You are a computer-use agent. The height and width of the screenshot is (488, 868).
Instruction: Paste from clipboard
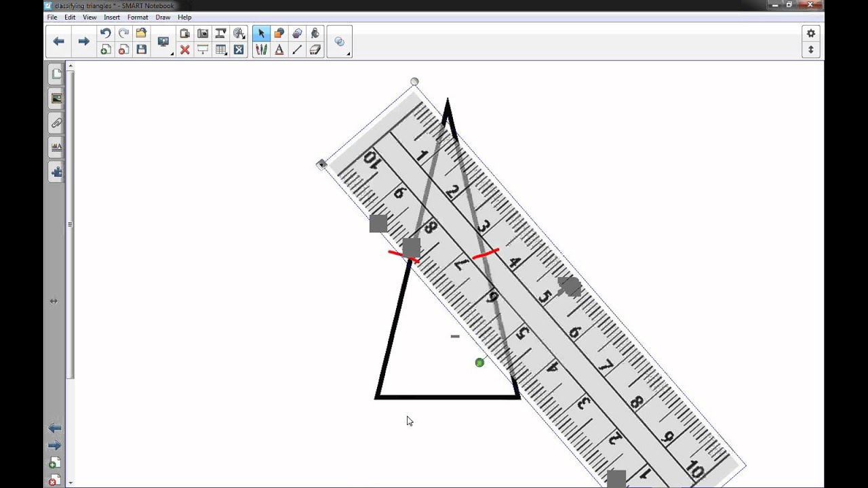click(184, 33)
